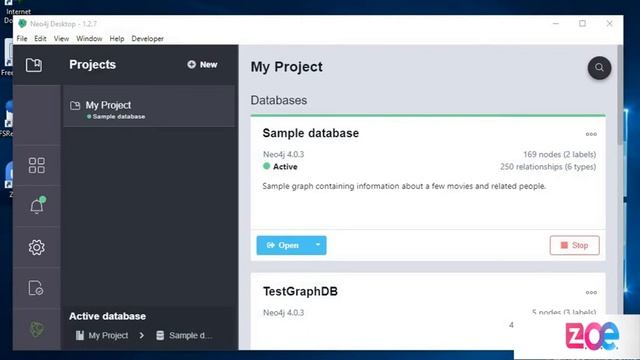Open the Settings gear icon
The width and height of the screenshot is (640, 360).
[37, 247]
